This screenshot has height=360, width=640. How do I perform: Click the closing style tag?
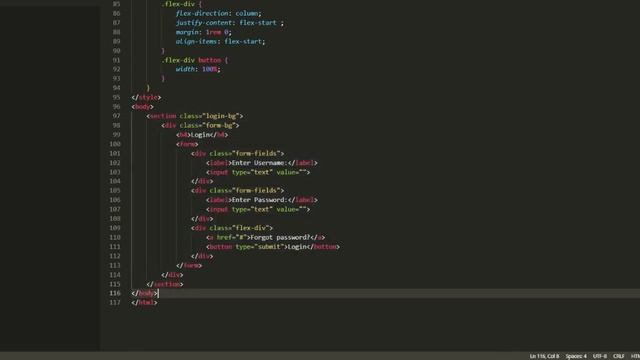pos(146,98)
